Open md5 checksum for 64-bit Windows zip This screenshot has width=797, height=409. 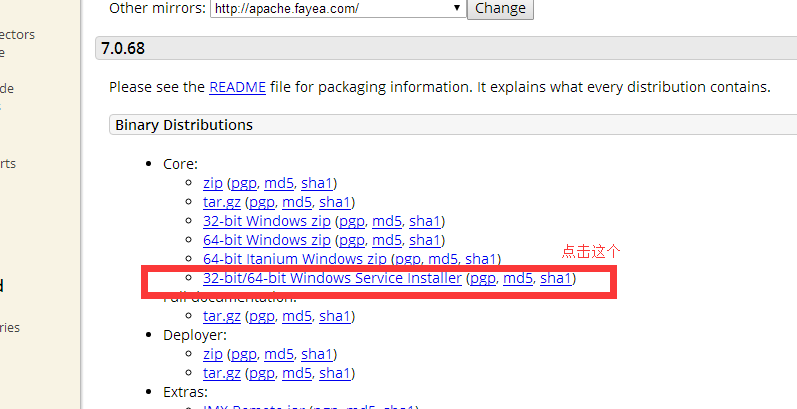pos(386,240)
